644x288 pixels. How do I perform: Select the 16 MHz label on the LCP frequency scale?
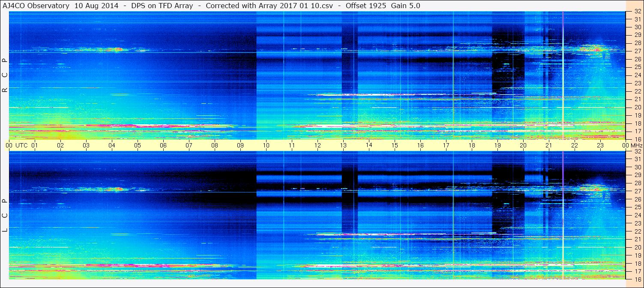tap(637, 279)
